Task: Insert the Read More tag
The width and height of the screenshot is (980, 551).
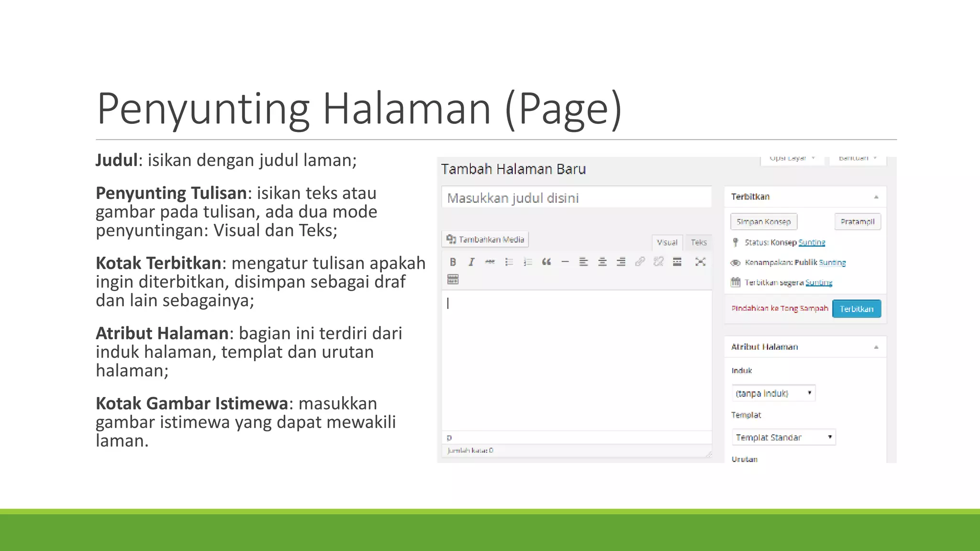Action: click(x=677, y=262)
